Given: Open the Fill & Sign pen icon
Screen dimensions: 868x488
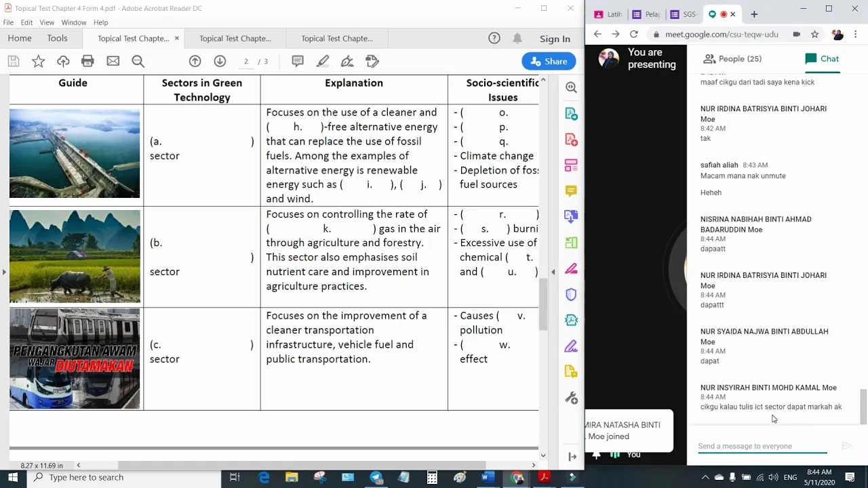Looking at the screenshot, I should click(x=347, y=61).
